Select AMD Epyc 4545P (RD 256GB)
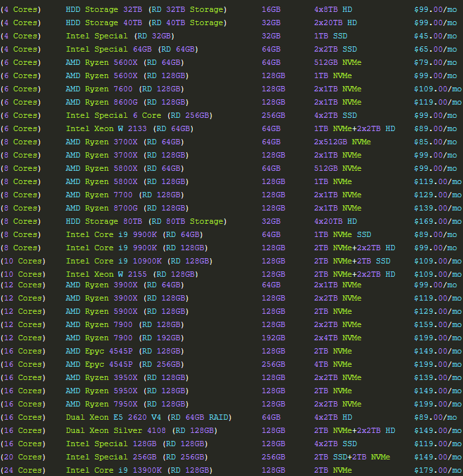The image size is (463, 476). (x=125, y=365)
